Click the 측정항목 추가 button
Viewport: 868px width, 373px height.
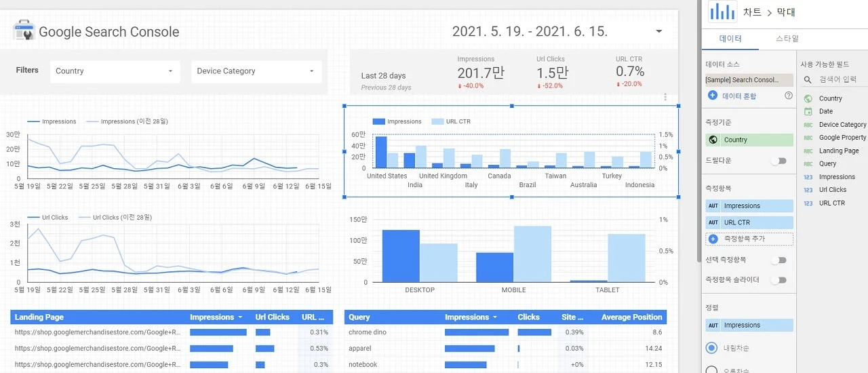click(x=749, y=239)
